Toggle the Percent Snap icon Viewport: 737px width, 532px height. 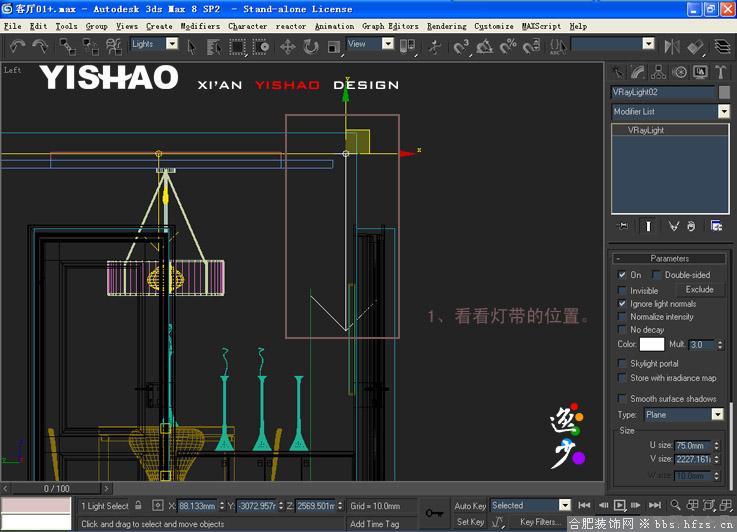[x=508, y=47]
